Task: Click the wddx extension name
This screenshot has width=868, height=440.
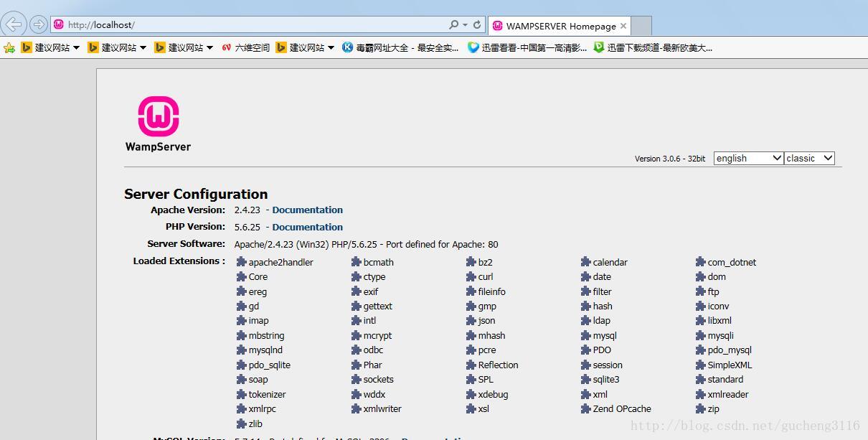Action: (x=374, y=394)
